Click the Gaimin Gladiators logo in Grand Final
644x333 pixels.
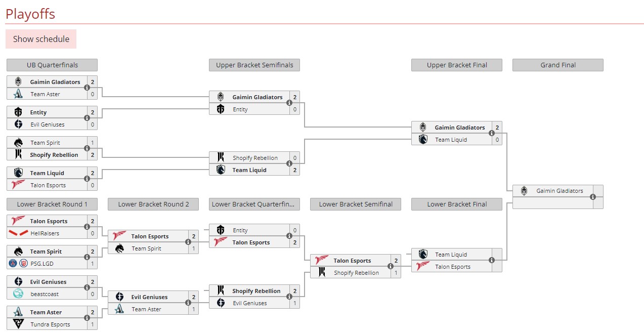(x=524, y=191)
